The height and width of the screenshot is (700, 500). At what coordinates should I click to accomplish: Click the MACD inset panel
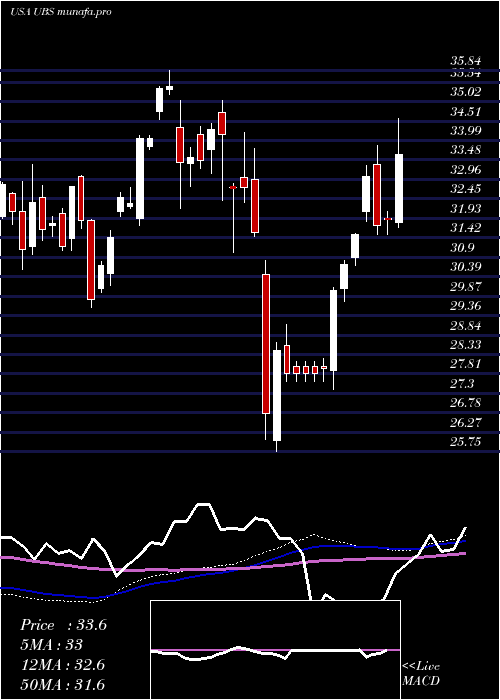(275, 650)
